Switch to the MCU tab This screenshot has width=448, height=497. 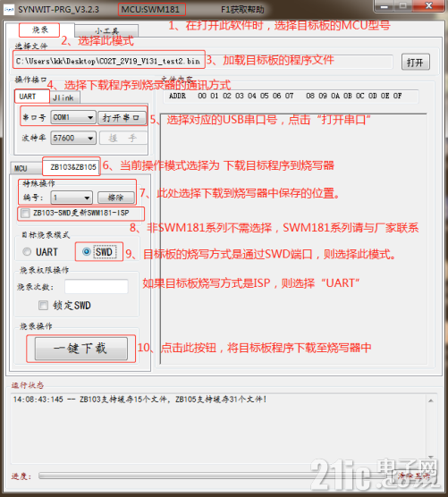26,168
